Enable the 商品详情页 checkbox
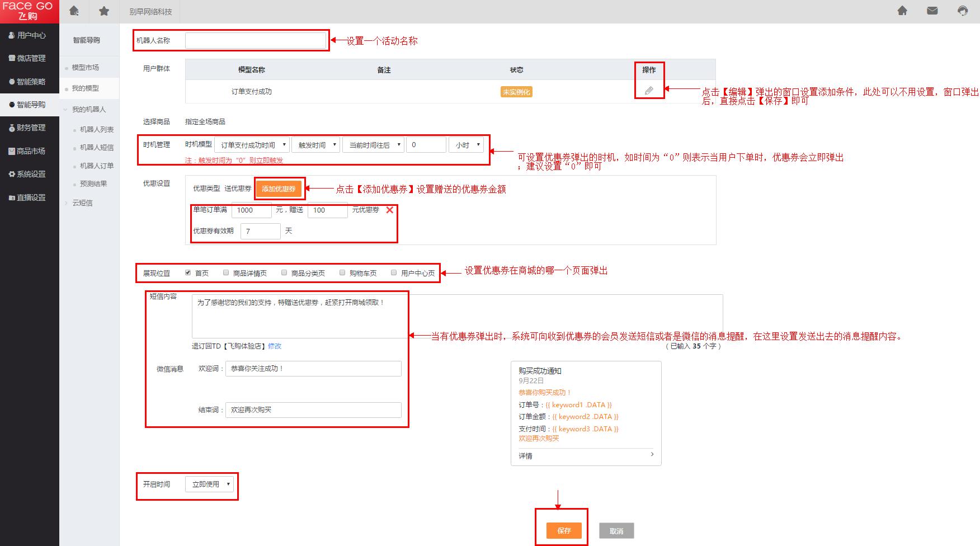This screenshot has height=546, width=980. pyautogui.click(x=226, y=272)
